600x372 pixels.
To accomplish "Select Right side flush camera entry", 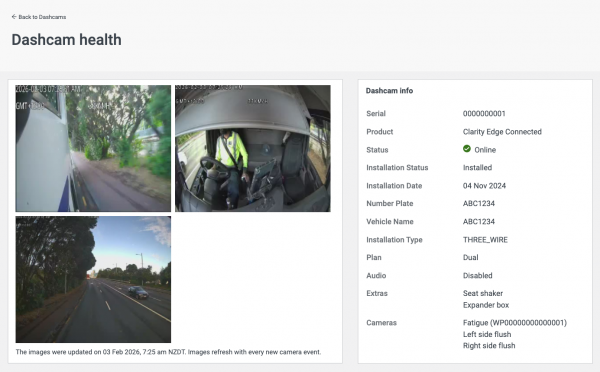I will [x=489, y=346].
